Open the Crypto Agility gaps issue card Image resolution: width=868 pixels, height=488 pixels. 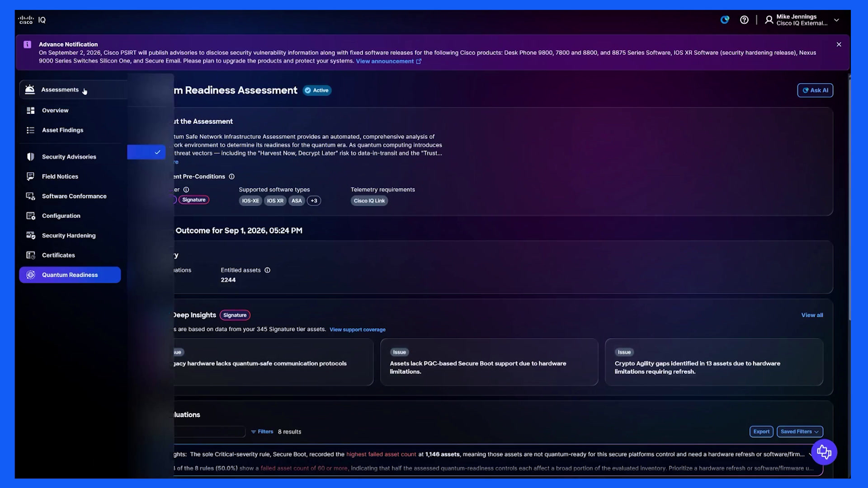(x=714, y=362)
